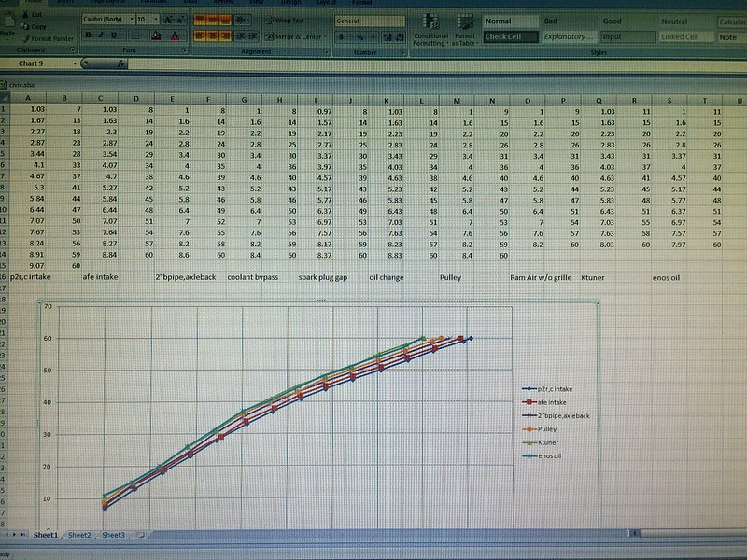The height and width of the screenshot is (560, 747).
Task: Apply the Check Cell style
Action: [510, 36]
